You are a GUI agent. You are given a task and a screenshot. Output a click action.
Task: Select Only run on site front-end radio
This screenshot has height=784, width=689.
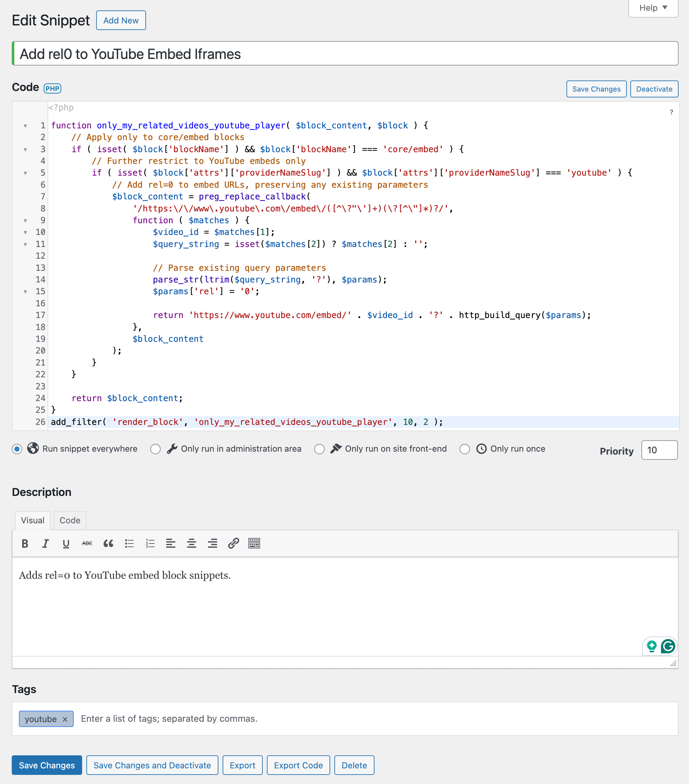[319, 449]
